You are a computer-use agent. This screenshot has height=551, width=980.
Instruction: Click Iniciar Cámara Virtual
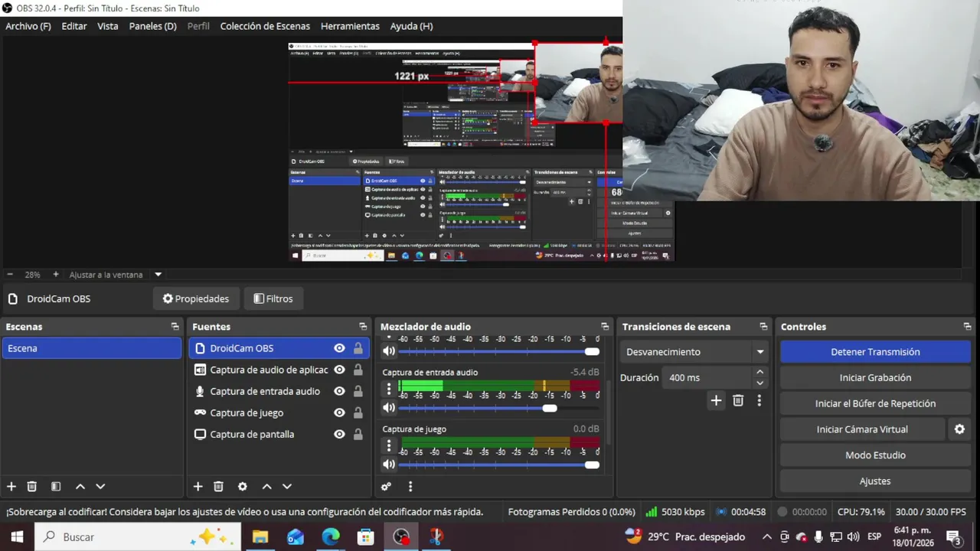click(862, 429)
